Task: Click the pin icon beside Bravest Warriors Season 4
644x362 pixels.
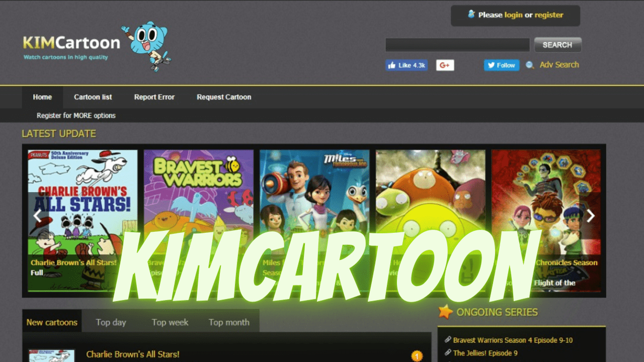Action: point(448,340)
